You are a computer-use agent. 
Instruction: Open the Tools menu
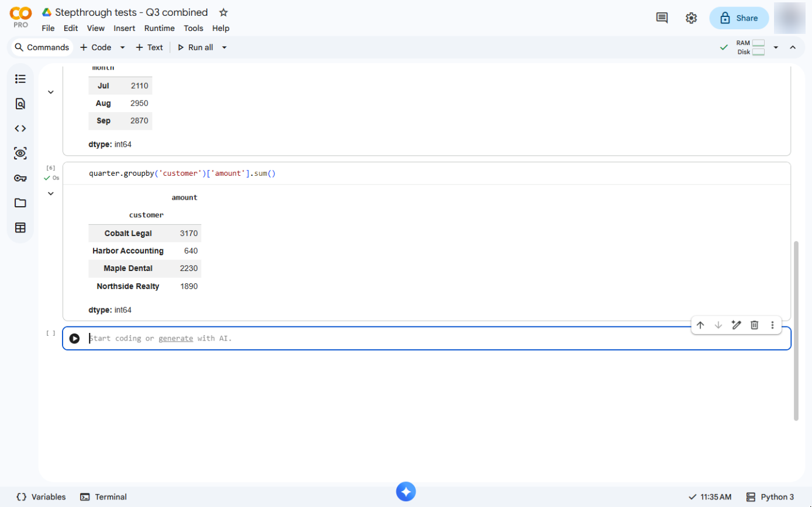tap(194, 28)
